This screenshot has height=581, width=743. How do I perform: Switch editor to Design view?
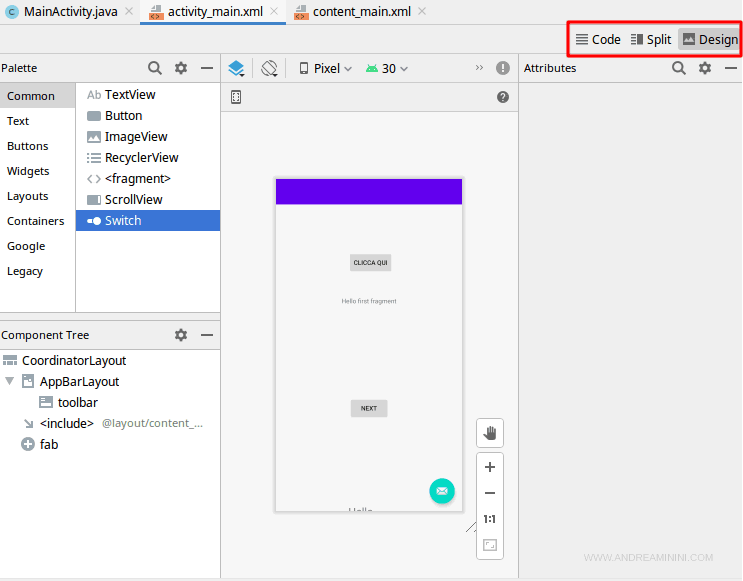click(709, 40)
